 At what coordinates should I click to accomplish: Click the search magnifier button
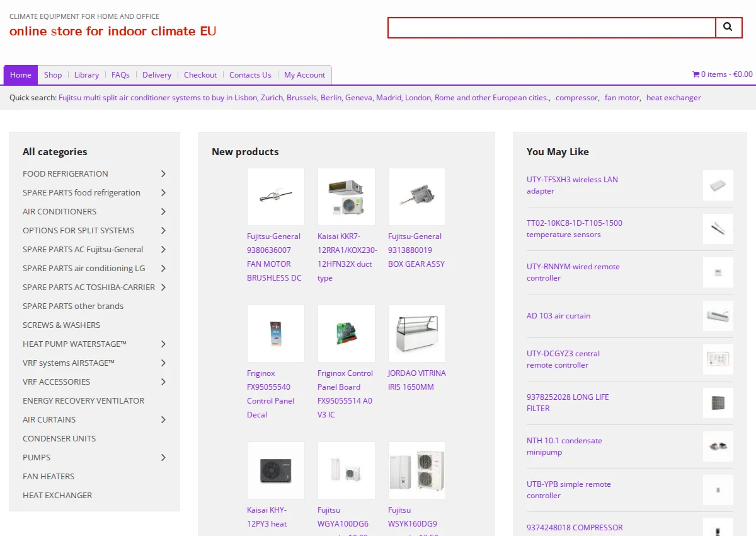tap(729, 28)
